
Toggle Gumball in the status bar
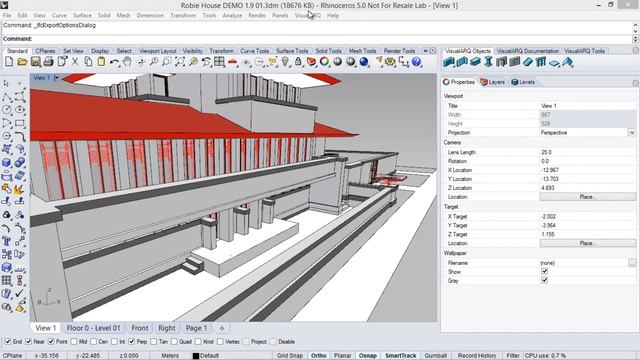coord(436,356)
